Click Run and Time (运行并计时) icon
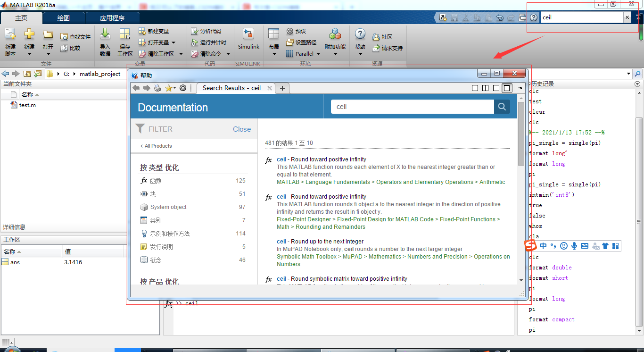The height and width of the screenshot is (352, 644). tap(195, 42)
